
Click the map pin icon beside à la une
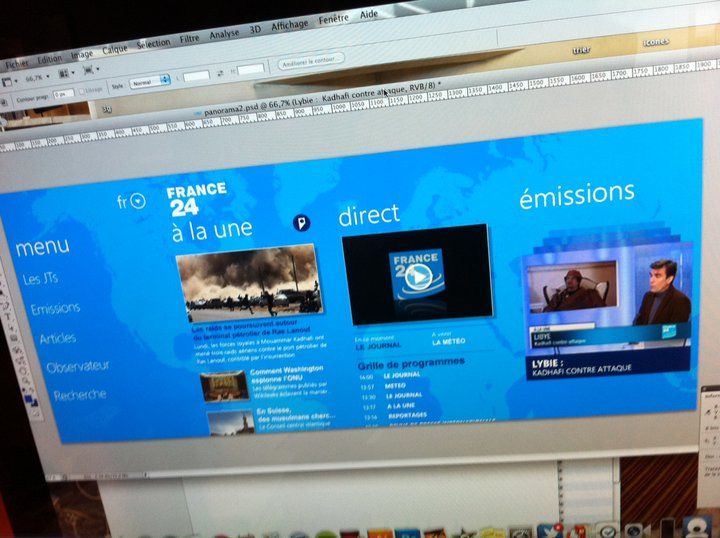click(x=301, y=223)
